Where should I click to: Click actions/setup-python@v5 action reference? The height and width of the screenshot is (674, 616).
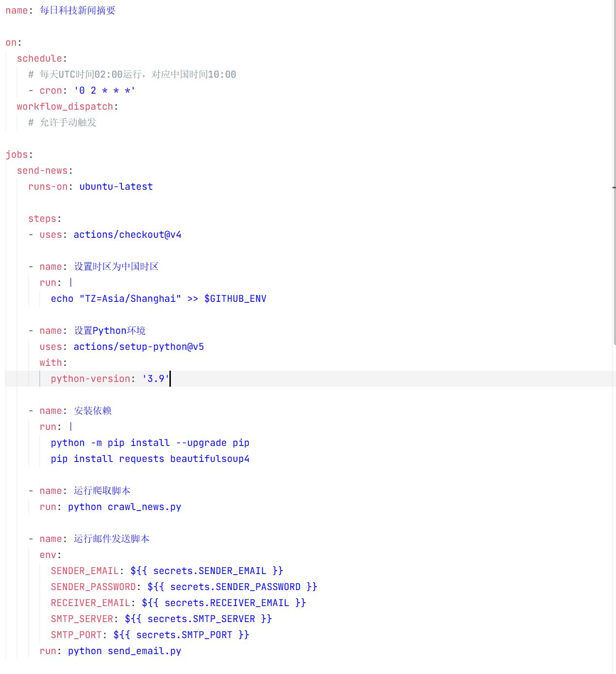138,347
